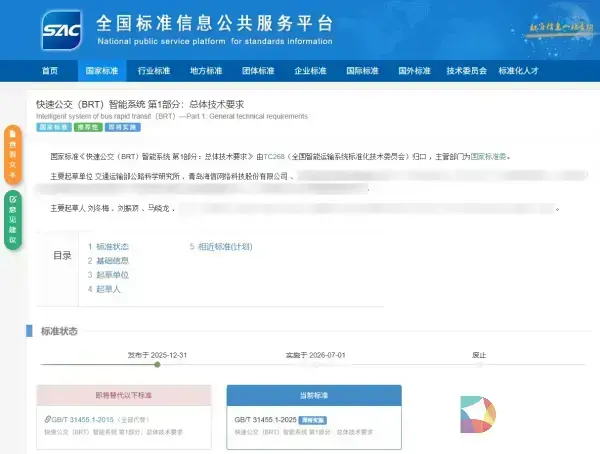This screenshot has height=454, width=600.
Task: Click the 国家标准 blue tag
Action: [x=54, y=127]
